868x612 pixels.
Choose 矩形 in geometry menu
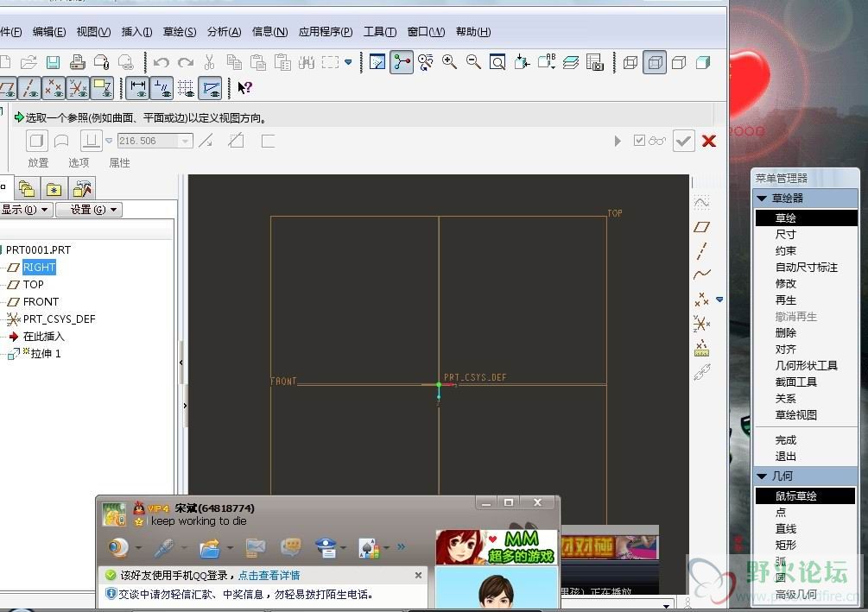pos(785,545)
